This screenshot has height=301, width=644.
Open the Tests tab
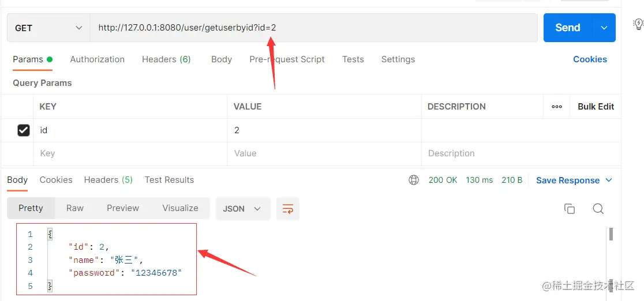pyautogui.click(x=353, y=59)
